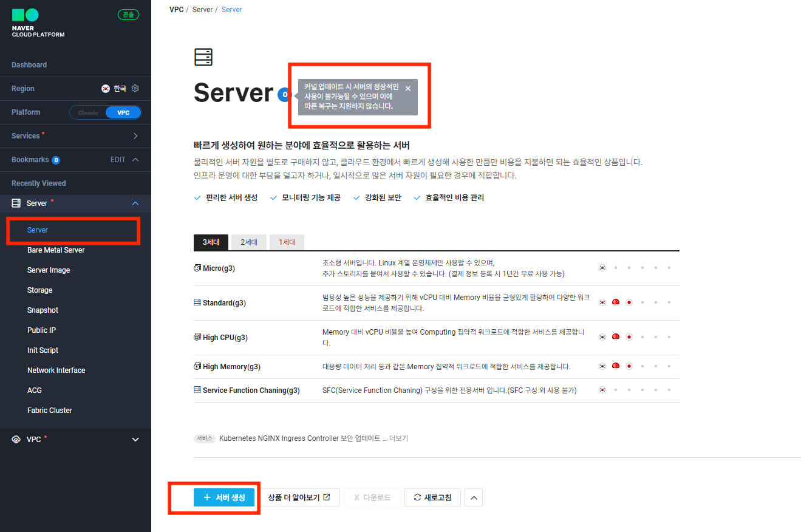
Task: Click Japan flag in High Memory(g3) row
Action: 629,367
